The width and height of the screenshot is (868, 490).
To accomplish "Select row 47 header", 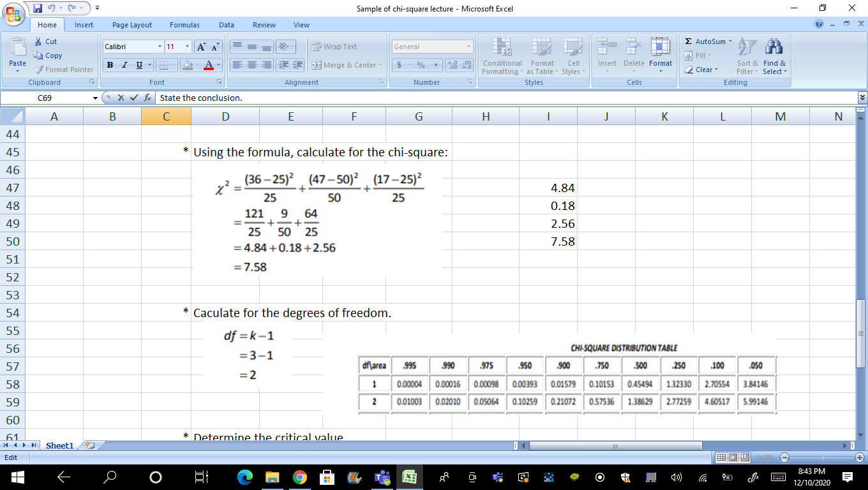I will (x=13, y=188).
